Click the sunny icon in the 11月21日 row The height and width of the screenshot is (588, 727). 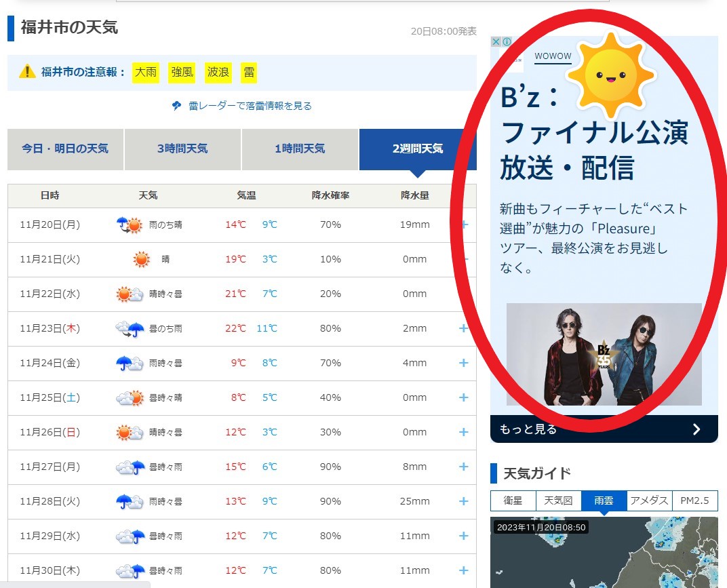pyautogui.click(x=142, y=259)
